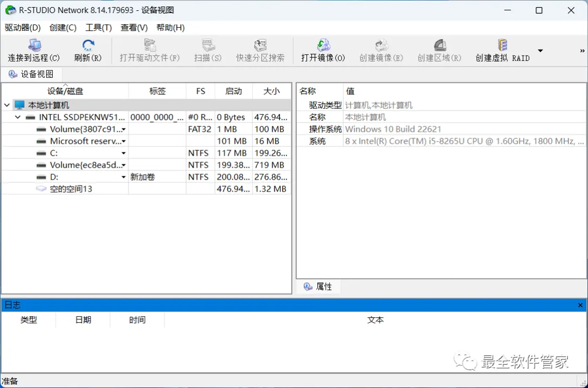Viewport: 588px width, 388px height.
Task: Click the 日期 column header in log
Action: [83, 320]
